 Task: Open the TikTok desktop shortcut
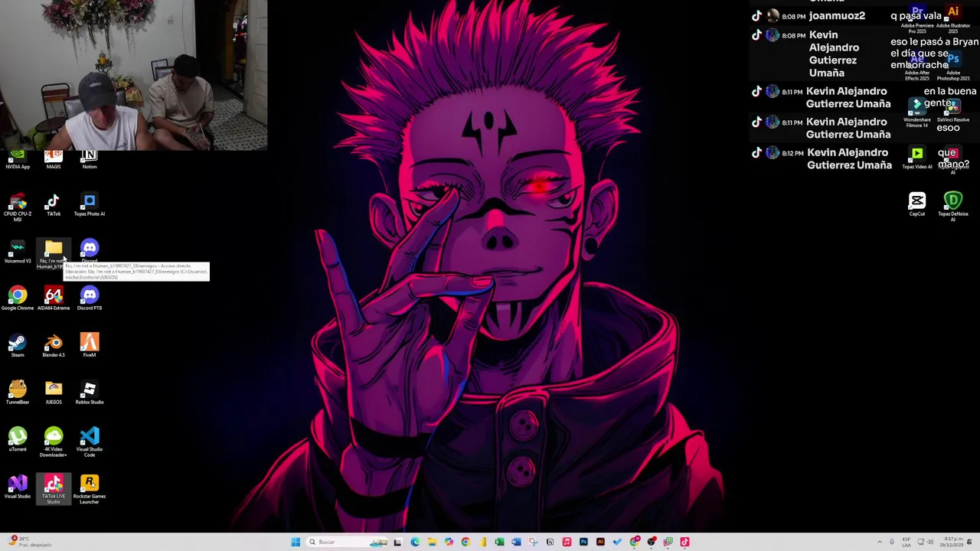click(54, 205)
